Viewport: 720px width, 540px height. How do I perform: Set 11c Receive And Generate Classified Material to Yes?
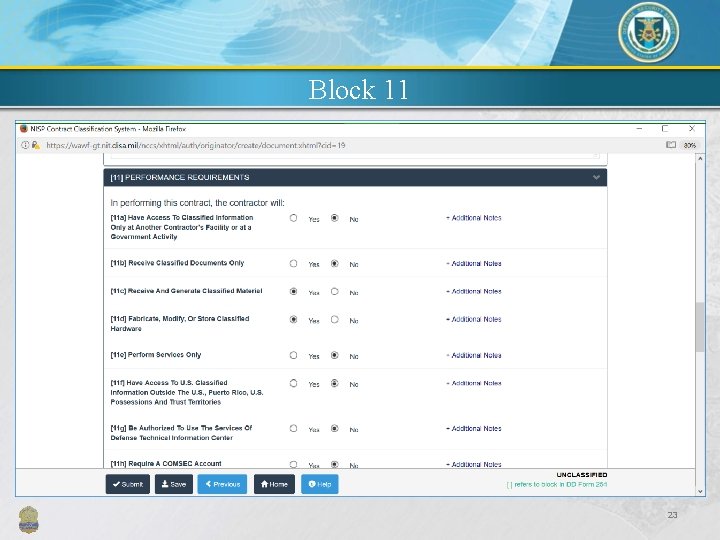293,292
